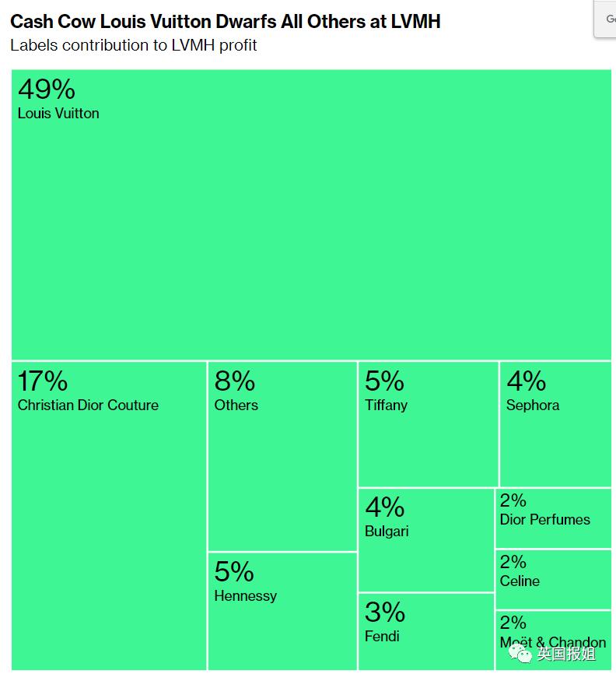The image size is (616, 681).
Task: Select the Celine treemap tile
Action: coord(553,588)
